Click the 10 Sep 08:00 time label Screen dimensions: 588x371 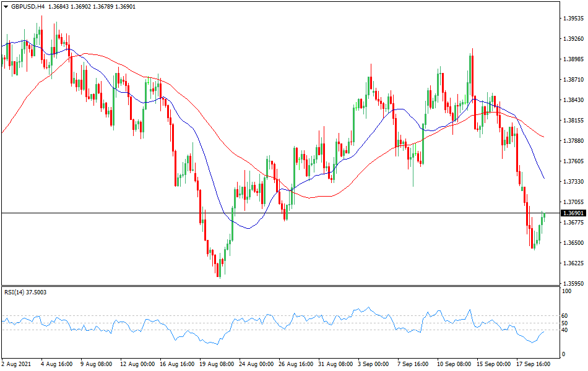point(452,365)
